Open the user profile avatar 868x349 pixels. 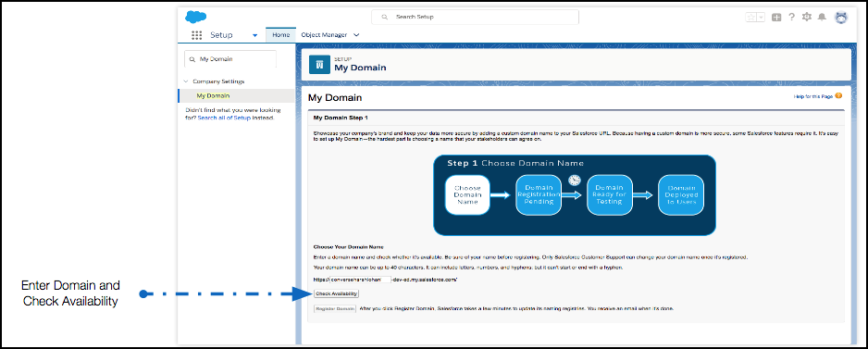pyautogui.click(x=841, y=18)
